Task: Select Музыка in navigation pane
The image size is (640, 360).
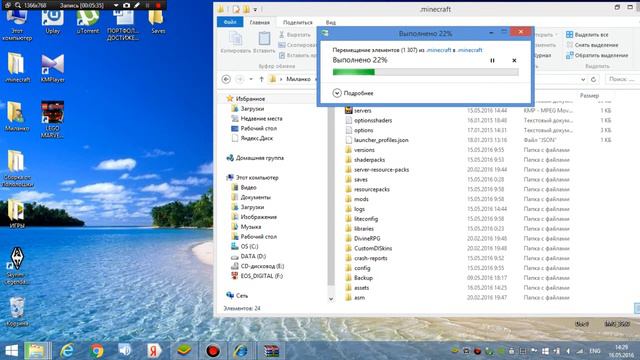Action: 247,227
